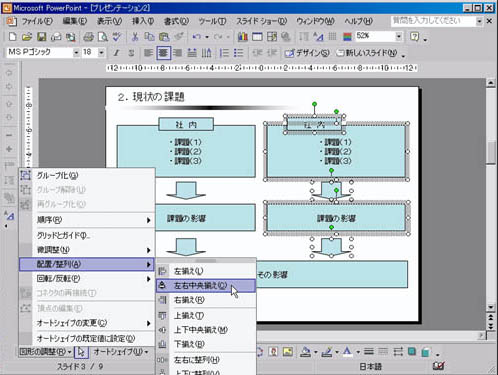Toggle bulleted list formatting
498x375 pixels.
pos(238,53)
